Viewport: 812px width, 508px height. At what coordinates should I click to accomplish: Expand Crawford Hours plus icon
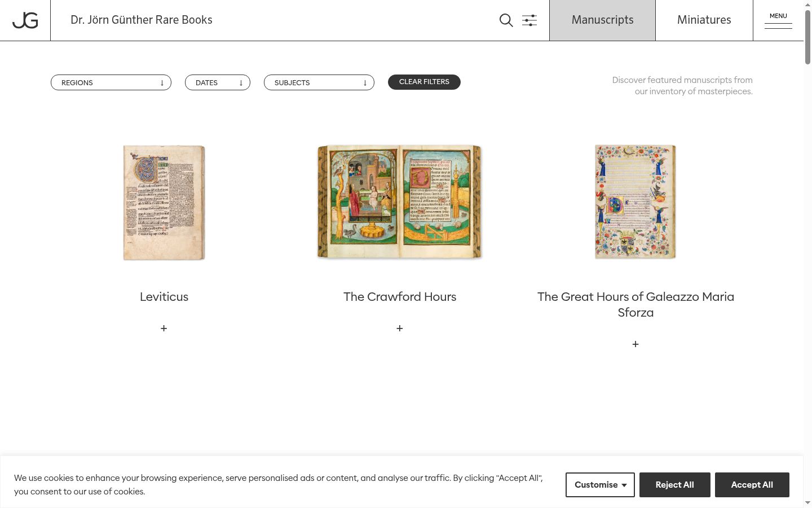[x=400, y=328]
